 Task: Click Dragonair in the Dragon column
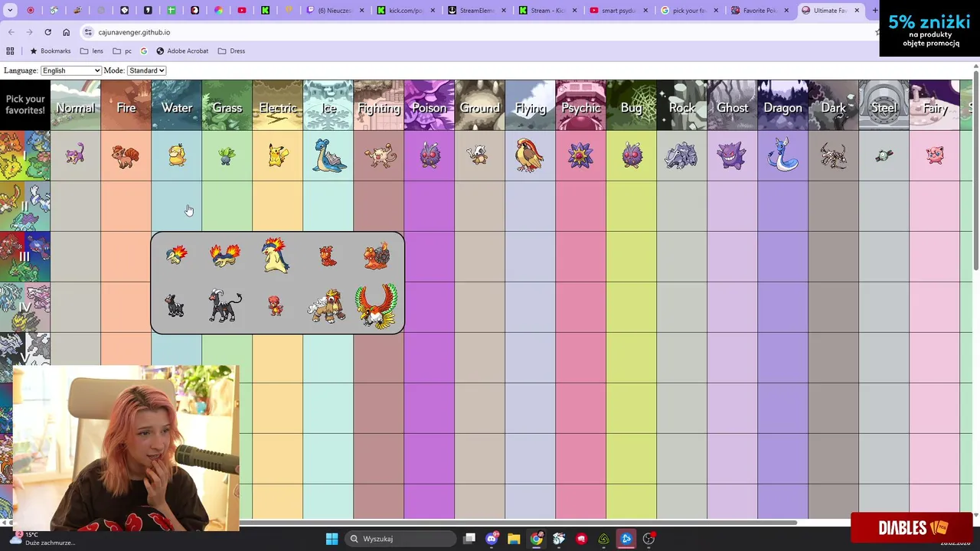coord(783,154)
